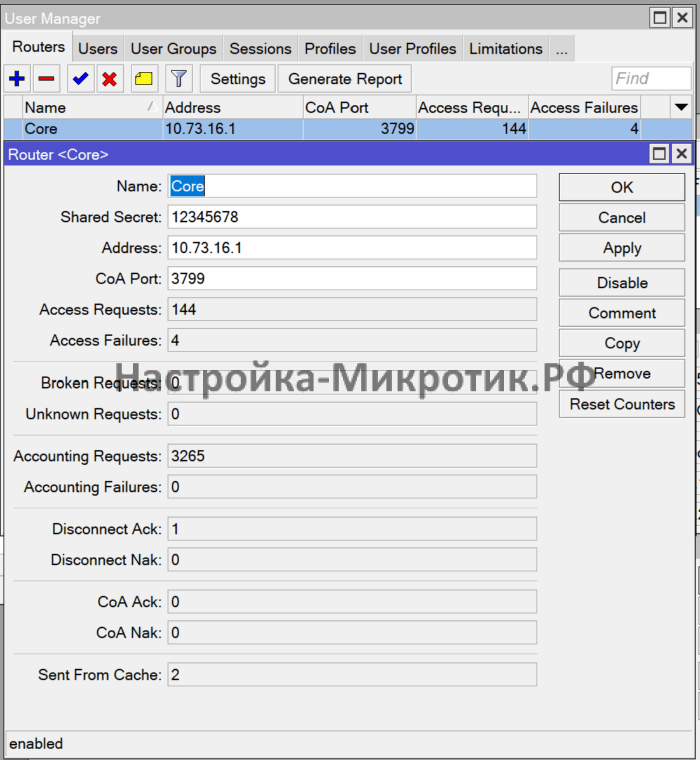Open the Settings button
The width and height of the screenshot is (700, 760).
[x=238, y=79]
